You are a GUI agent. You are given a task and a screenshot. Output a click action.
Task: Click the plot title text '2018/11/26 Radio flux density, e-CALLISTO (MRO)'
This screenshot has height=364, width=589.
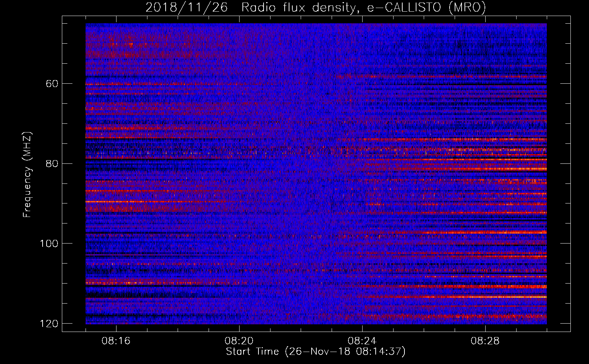tap(316, 8)
